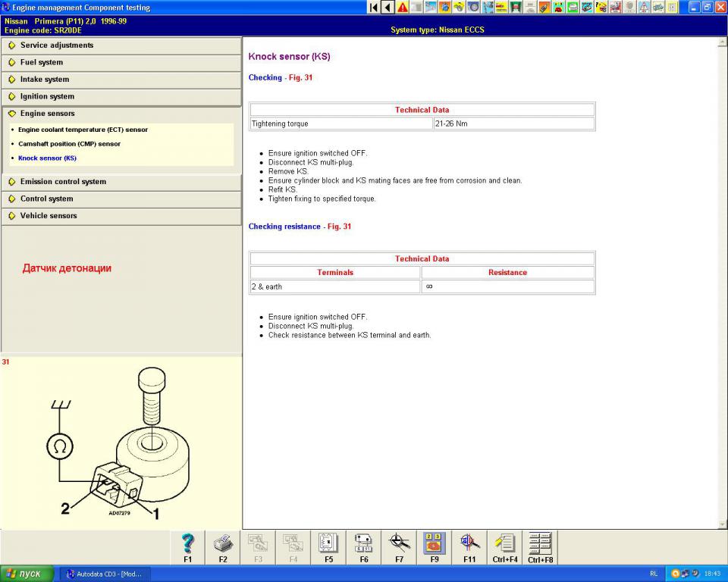Collapse the Engine sensors section

point(121,114)
